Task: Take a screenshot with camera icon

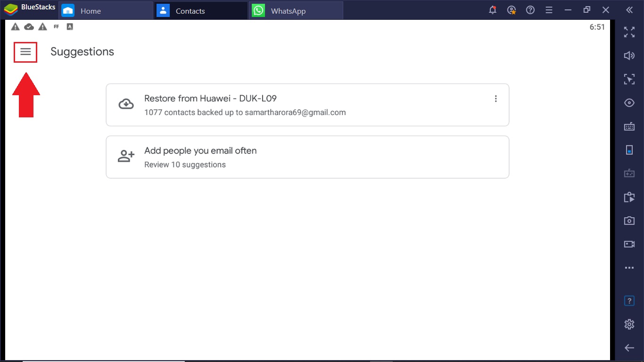Action: 629,221
